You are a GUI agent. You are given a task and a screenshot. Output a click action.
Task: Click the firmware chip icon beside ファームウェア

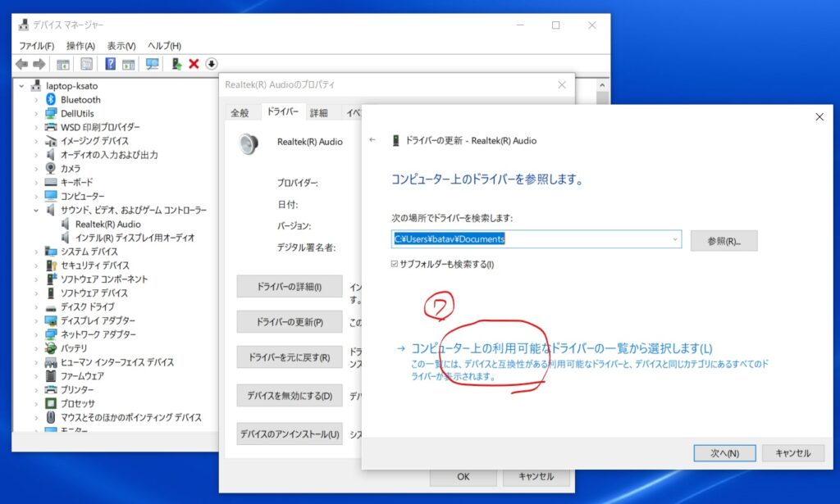point(51,375)
